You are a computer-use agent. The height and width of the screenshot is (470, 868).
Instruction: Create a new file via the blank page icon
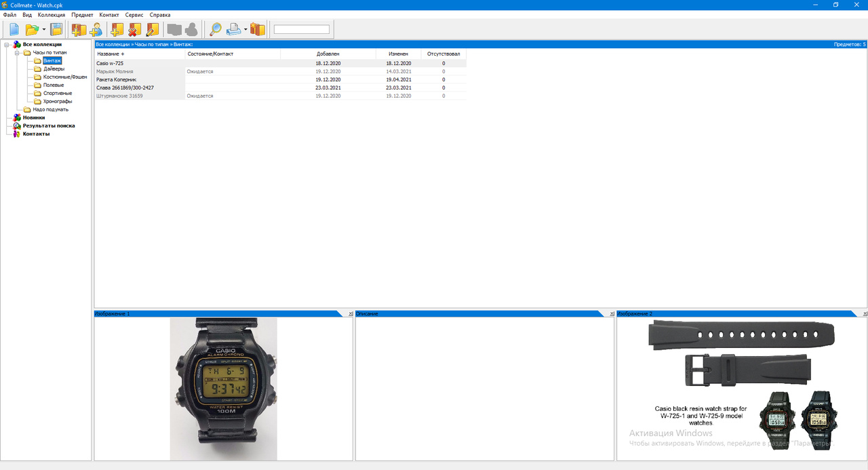pyautogui.click(x=14, y=29)
